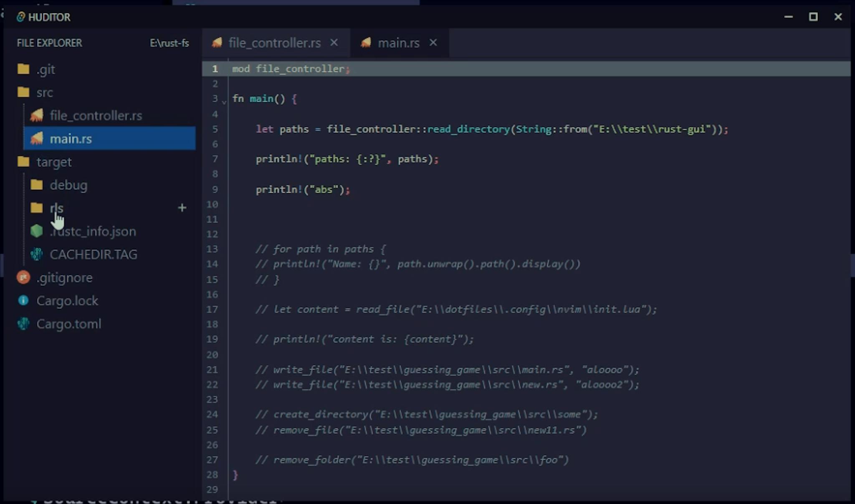855x504 pixels.
Task: Switch to the file_controller.rs tab
Action: point(274,43)
